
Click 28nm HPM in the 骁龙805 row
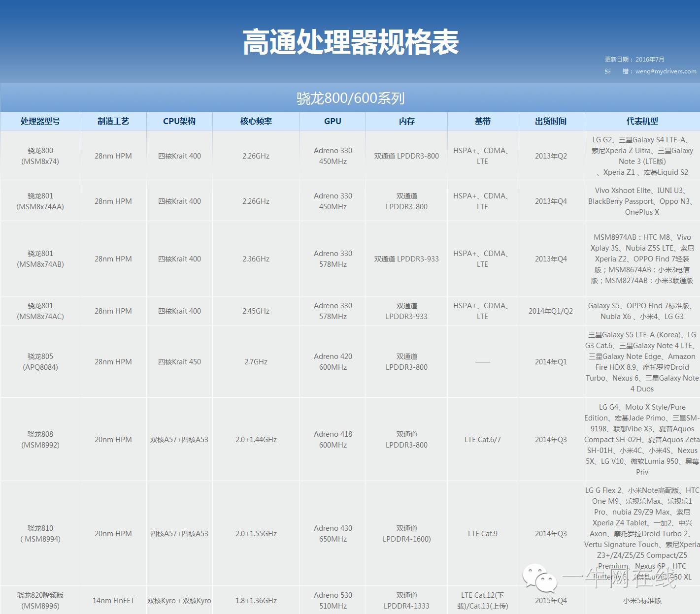point(113,362)
